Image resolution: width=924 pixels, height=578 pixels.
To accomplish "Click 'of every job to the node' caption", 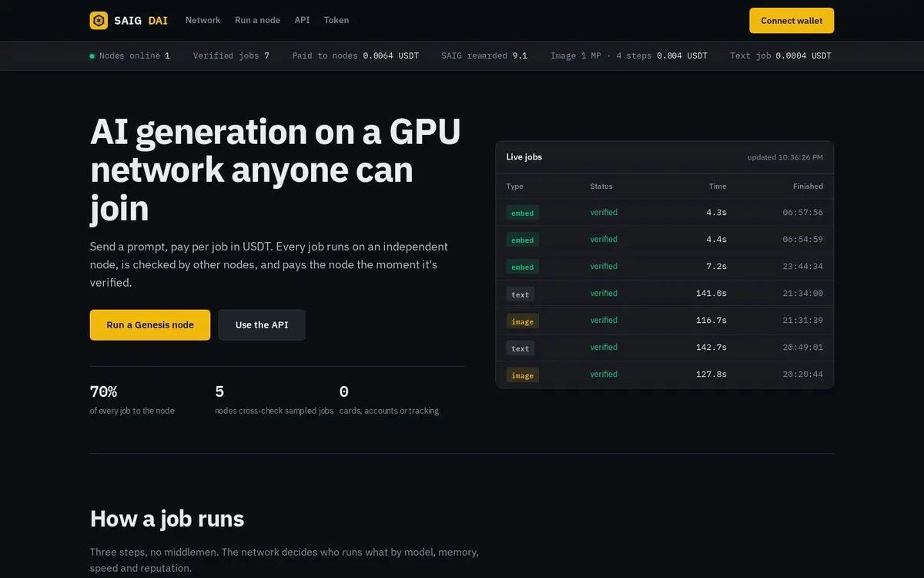I will click(x=132, y=412).
